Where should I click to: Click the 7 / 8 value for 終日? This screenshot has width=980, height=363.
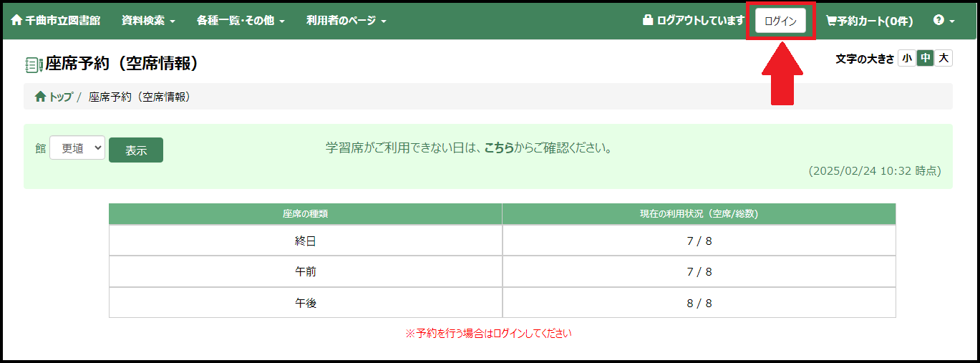pos(699,241)
